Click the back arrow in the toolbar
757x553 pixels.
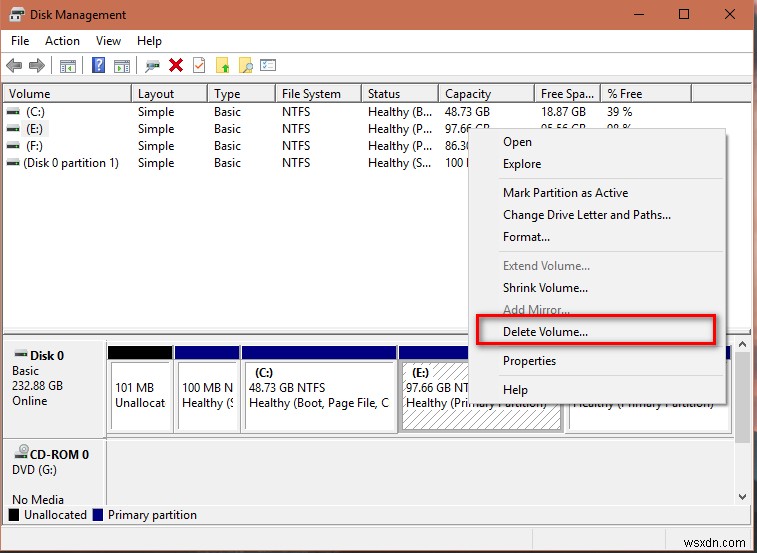point(14,66)
